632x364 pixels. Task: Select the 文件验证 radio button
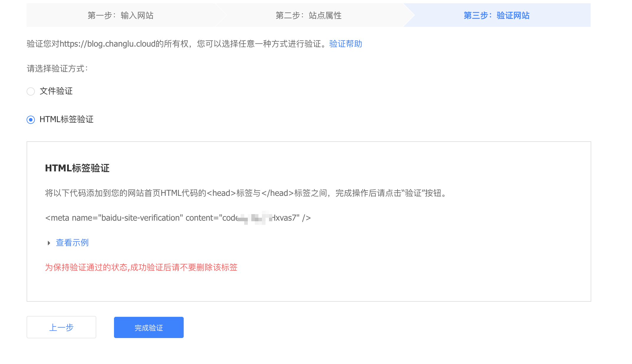pos(31,91)
